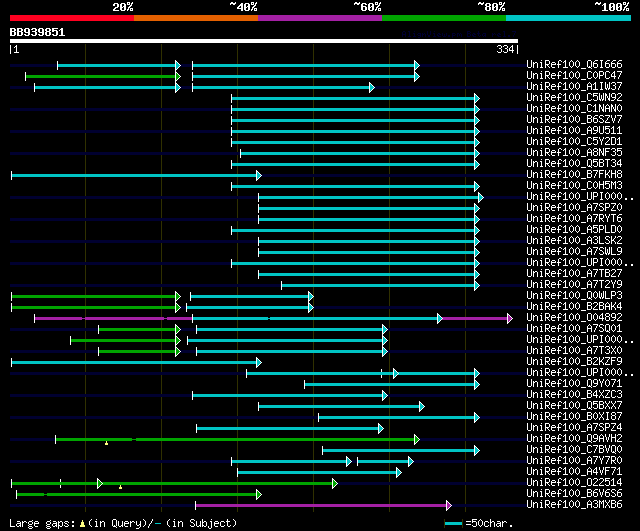The height and width of the screenshot is (531, 640).
Task: Click the cyan ~100% legend segment
Action: coord(569,18)
